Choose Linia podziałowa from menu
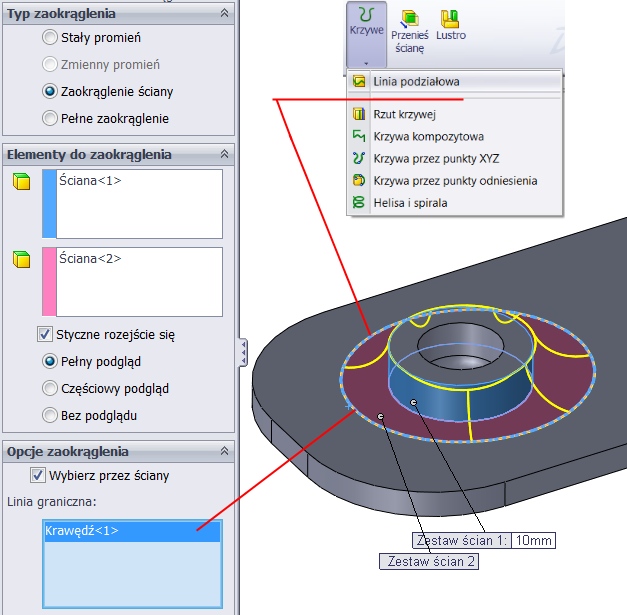Screen dimensions: 627x615 tap(455, 81)
